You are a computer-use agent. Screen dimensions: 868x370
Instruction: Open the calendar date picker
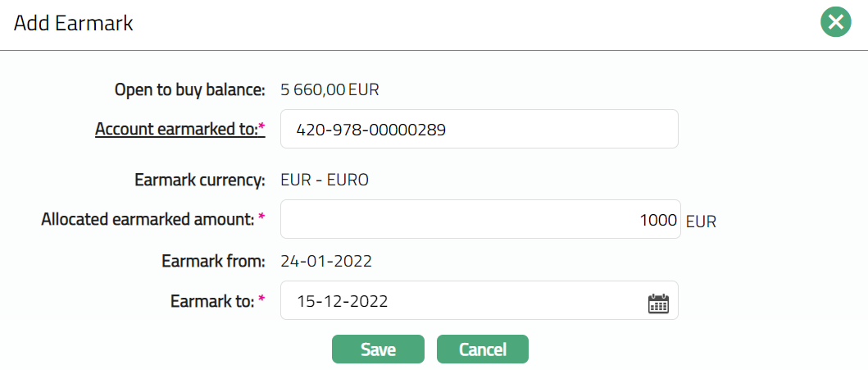[658, 303]
